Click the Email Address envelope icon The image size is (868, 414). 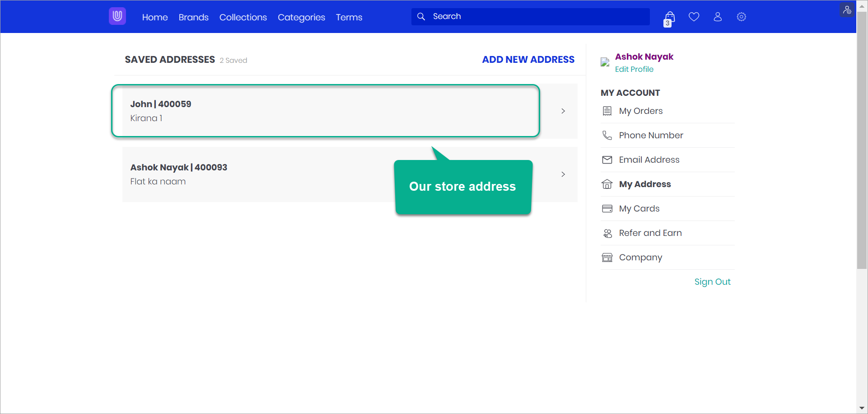click(x=607, y=160)
